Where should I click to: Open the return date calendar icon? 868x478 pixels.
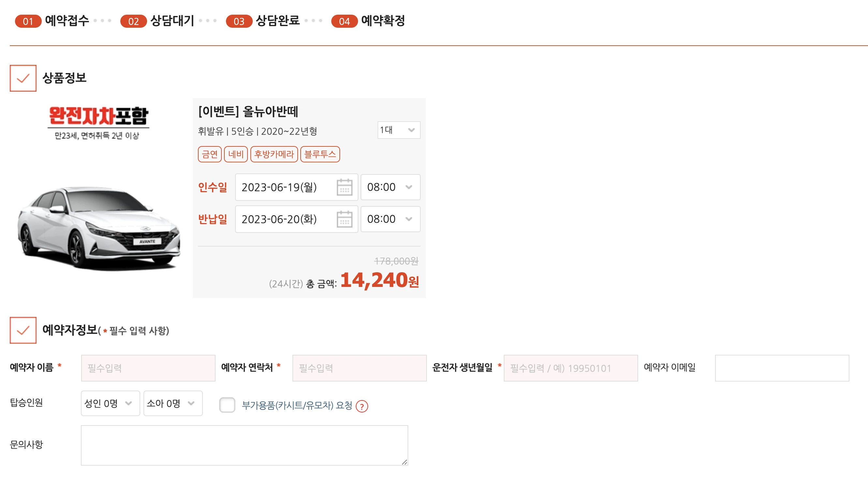pyautogui.click(x=344, y=219)
